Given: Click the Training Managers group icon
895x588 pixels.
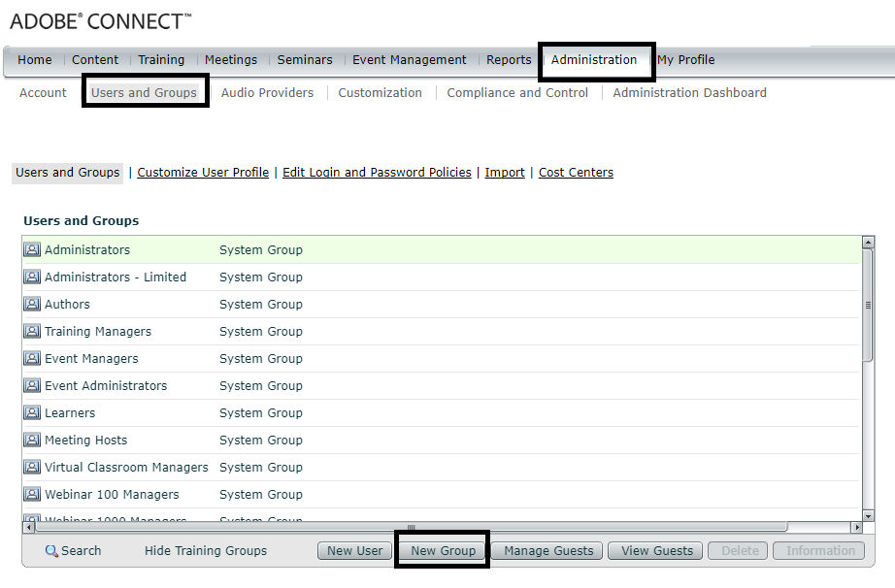Looking at the screenshot, I should tap(32, 331).
